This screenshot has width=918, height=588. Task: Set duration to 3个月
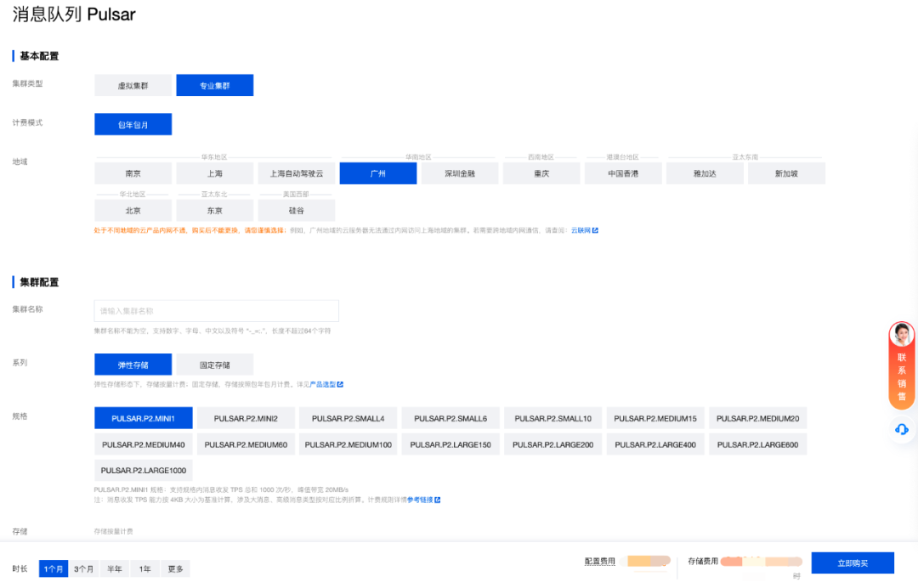pyautogui.click(x=83, y=568)
